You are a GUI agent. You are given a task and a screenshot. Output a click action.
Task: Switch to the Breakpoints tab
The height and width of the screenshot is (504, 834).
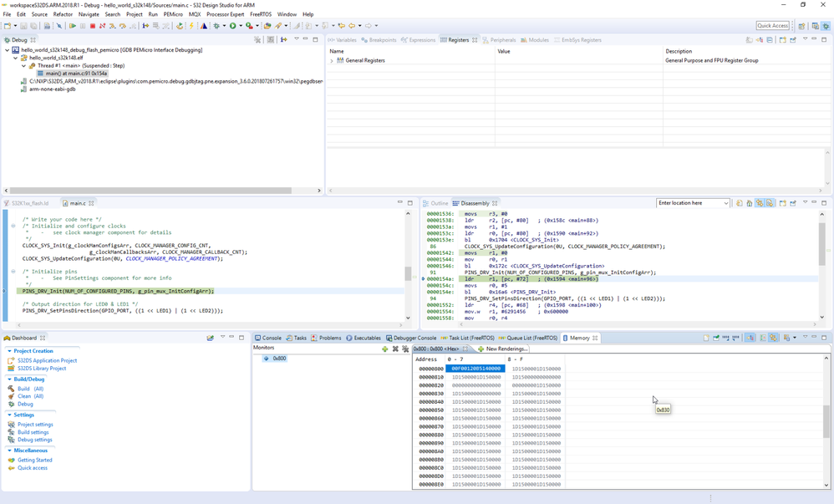tap(379, 40)
